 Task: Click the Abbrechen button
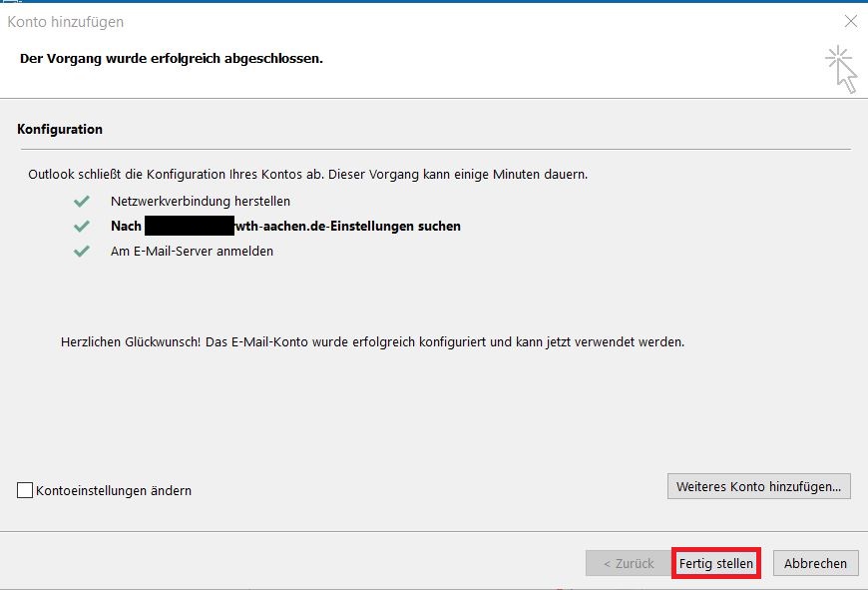click(x=815, y=563)
